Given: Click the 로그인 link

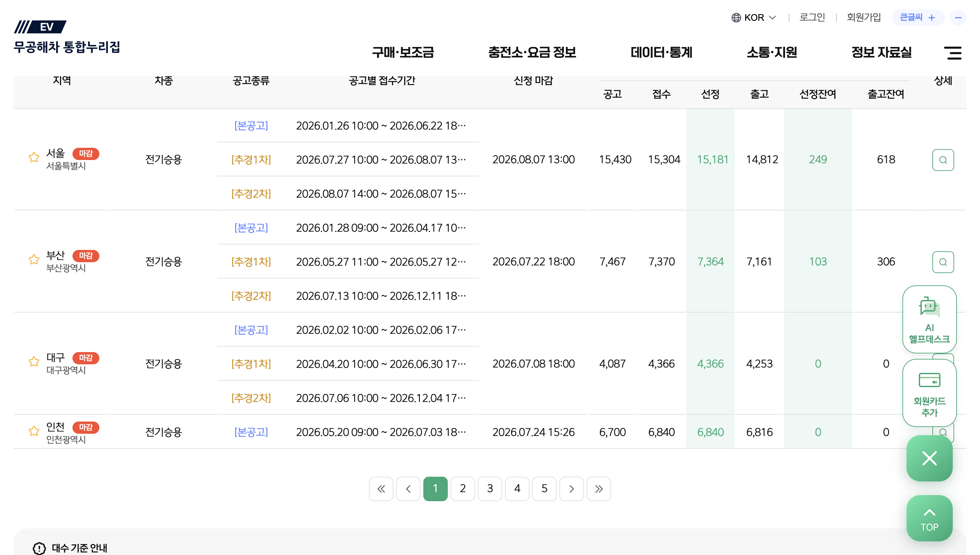Looking at the screenshot, I should (812, 17).
